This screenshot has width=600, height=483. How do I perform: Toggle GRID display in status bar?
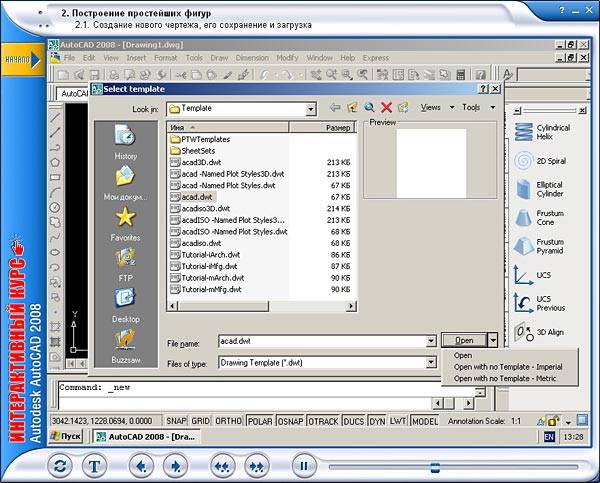tap(201, 421)
